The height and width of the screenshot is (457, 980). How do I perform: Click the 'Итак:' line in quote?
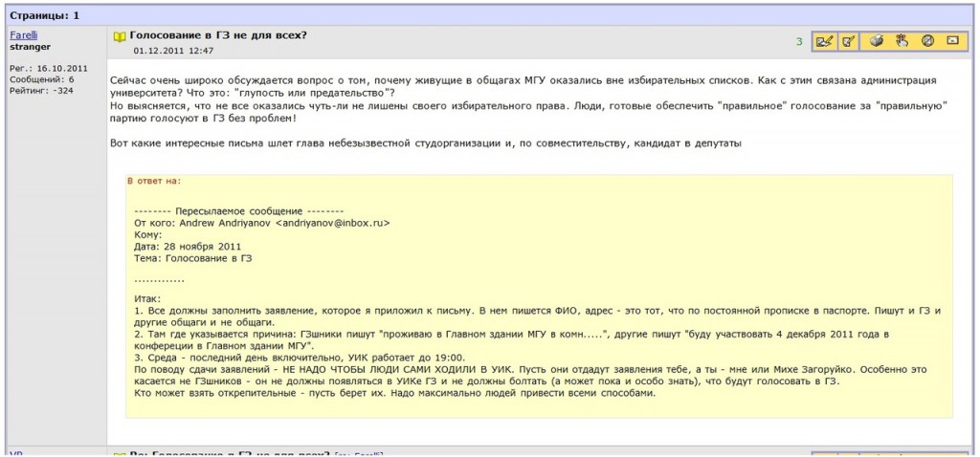147,299
